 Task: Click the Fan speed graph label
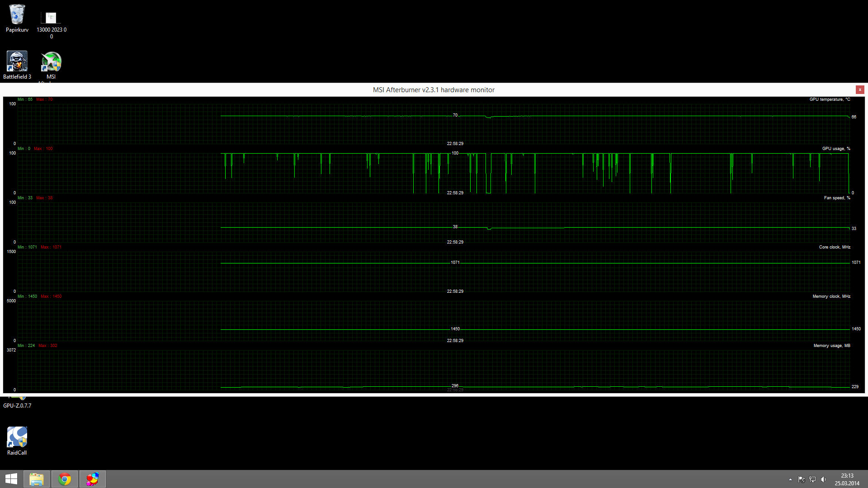pos(837,198)
